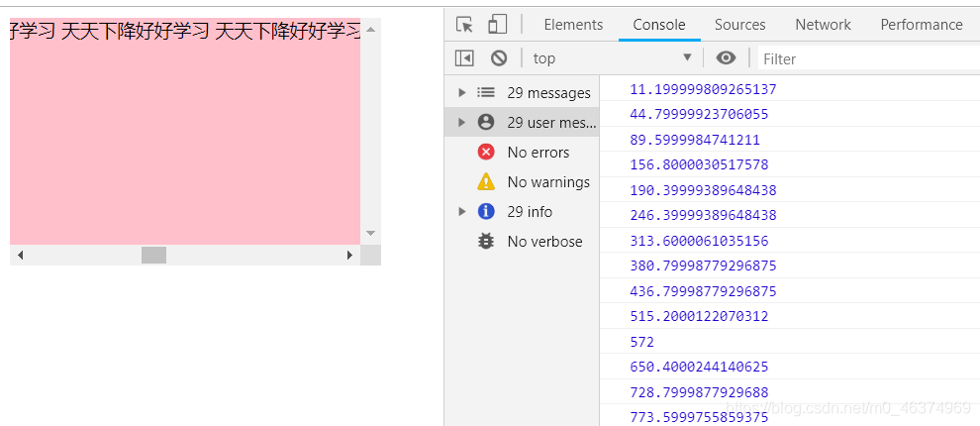Click log value 380.79998779296875
The width and height of the screenshot is (980, 426).
pos(703,266)
